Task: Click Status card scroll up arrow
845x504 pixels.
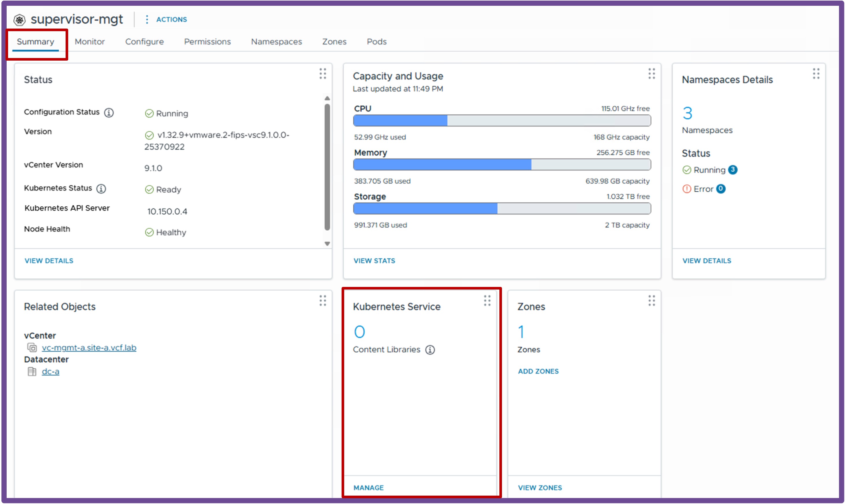Action: 327,98
